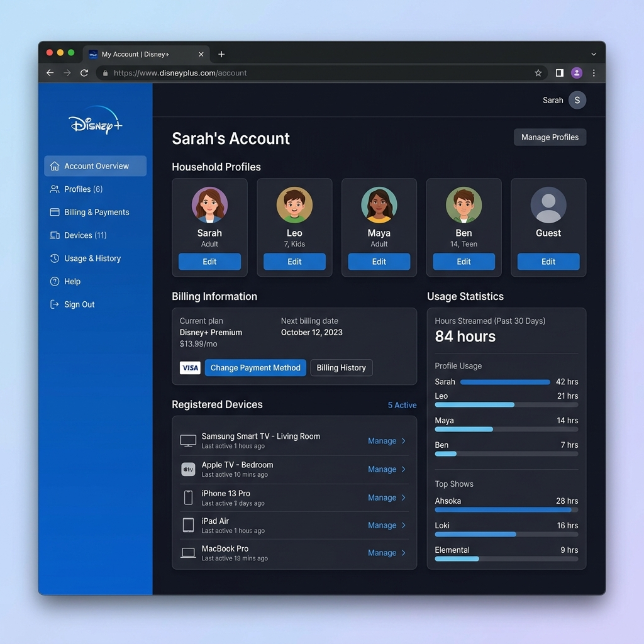Click the Sarah account avatar at top right
This screenshot has width=644, height=644.
click(x=577, y=100)
